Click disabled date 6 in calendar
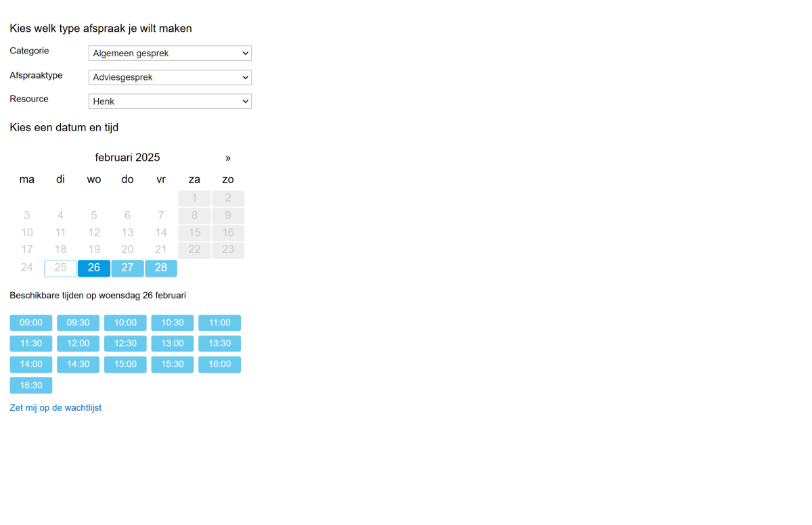The height and width of the screenshot is (525, 812). tap(127, 216)
